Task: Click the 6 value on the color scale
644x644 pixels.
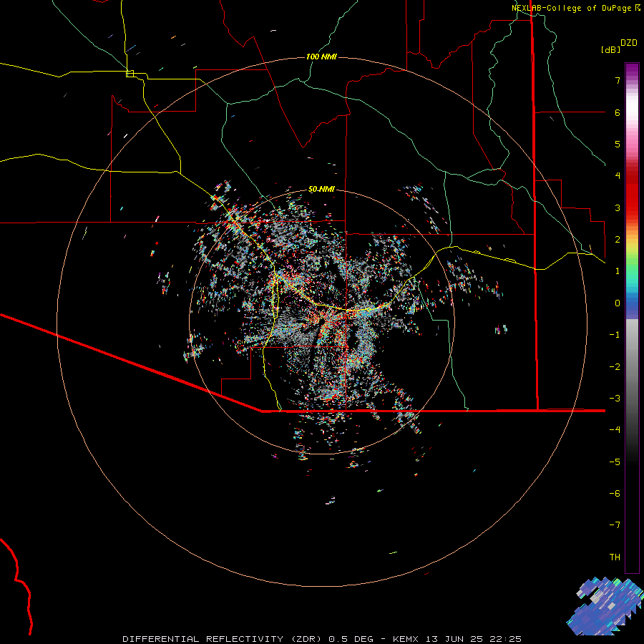Action: pos(618,112)
